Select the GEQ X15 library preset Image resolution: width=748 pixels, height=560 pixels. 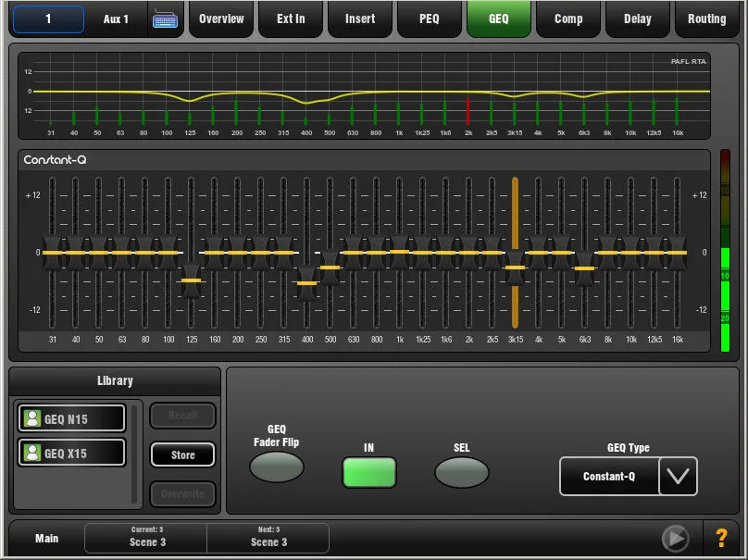pyautogui.click(x=71, y=453)
